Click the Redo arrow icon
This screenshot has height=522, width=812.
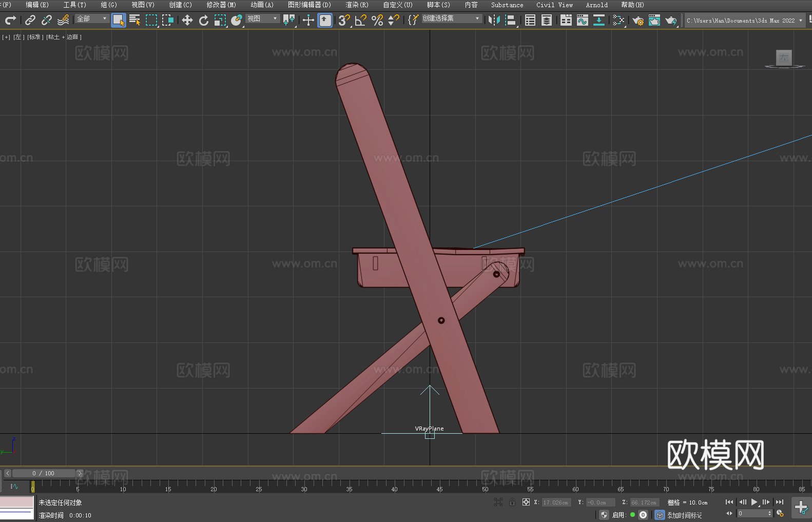point(10,20)
